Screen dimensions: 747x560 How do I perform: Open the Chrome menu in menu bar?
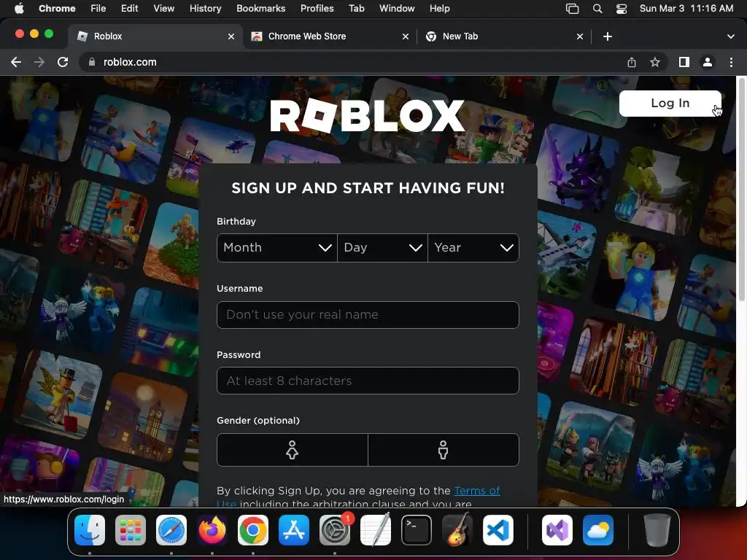tap(57, 9)
